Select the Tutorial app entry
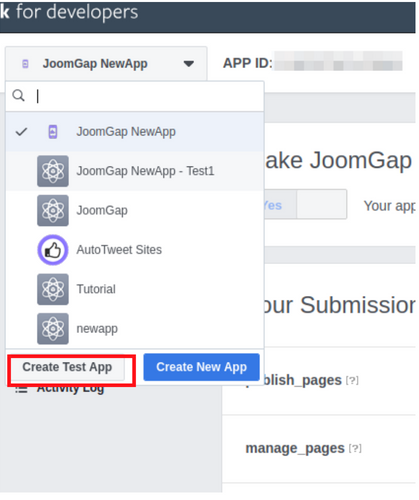The image size is (419, 500). point(135,289)
